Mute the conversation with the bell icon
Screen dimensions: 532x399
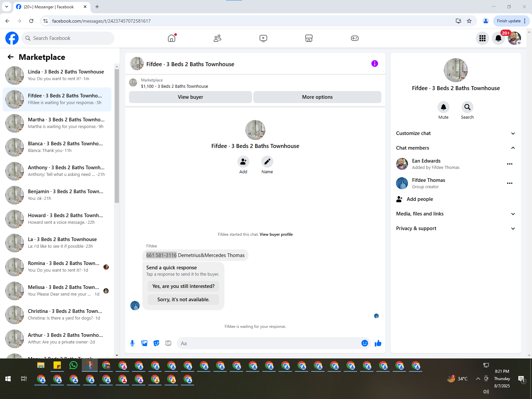tap(444, 107)
